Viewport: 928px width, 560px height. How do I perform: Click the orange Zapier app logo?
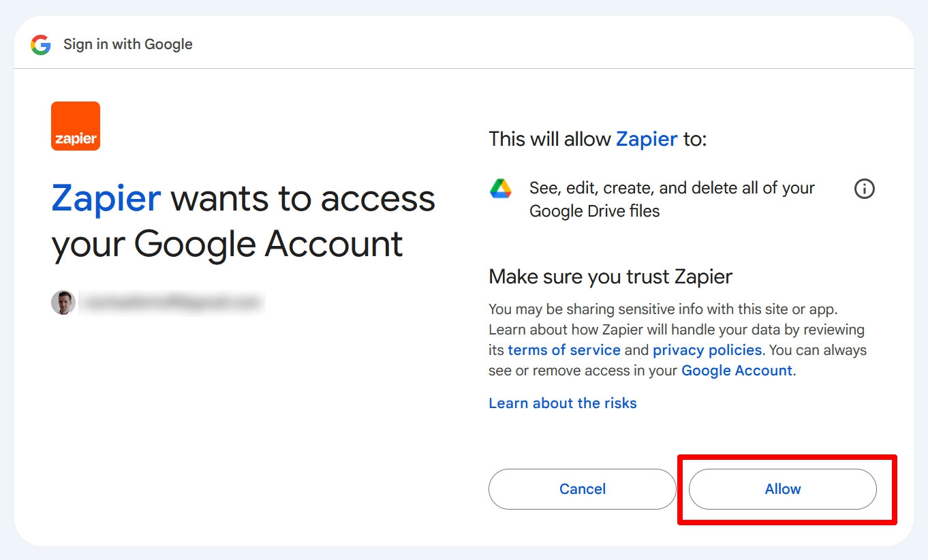(x=76, y=126)
